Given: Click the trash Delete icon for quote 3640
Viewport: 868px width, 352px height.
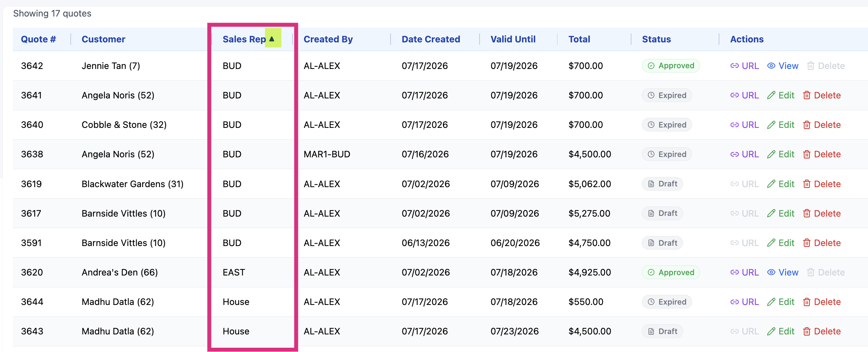Looking at the screenshot, I should tap(807, 125).
